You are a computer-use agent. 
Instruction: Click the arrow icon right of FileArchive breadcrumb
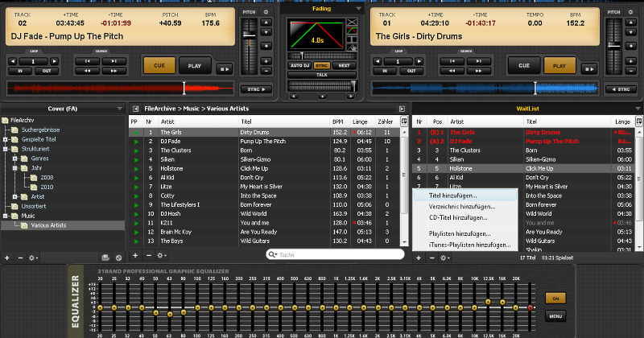click(x=402, y=109)
